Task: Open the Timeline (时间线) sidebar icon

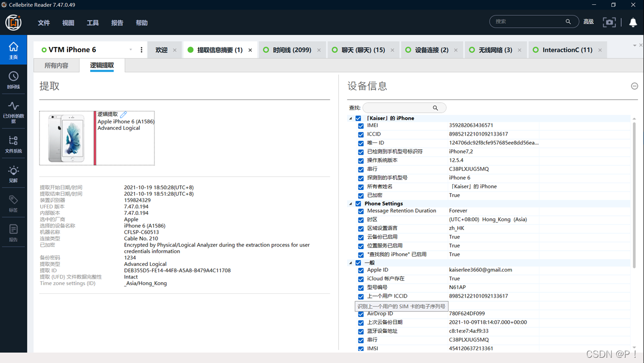Action: point(13,80)
